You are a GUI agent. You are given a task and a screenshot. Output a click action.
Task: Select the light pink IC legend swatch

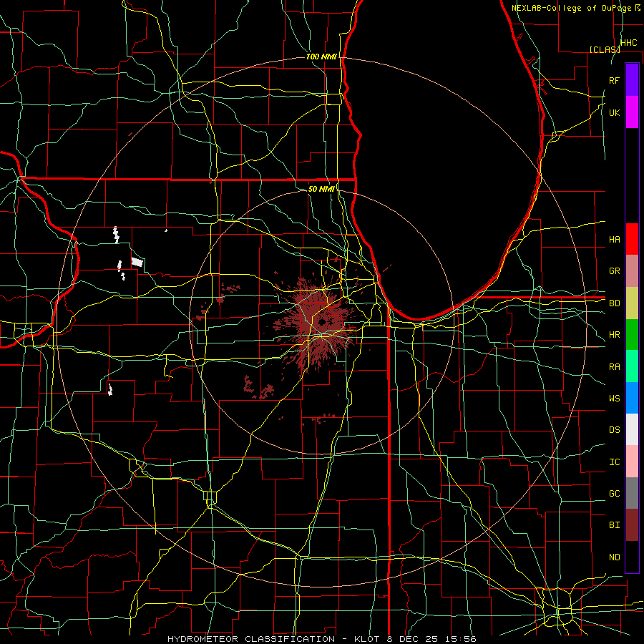pyautogui.click(x=632, y=462)
